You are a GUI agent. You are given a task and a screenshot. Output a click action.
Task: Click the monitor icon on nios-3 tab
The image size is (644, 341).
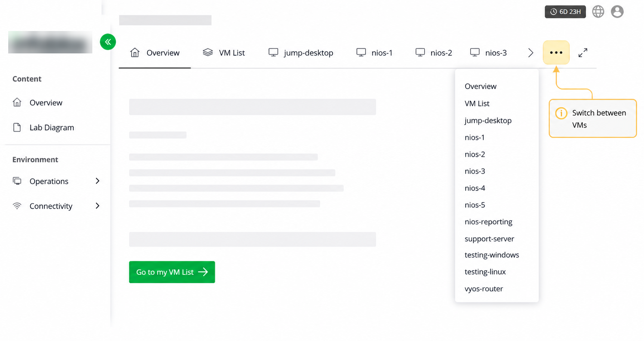[475, 53]
